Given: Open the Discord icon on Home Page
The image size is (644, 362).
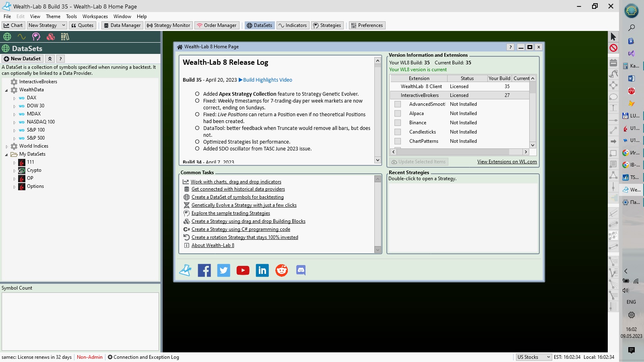Looking at the screenshot, I should (x=301, y=270).
